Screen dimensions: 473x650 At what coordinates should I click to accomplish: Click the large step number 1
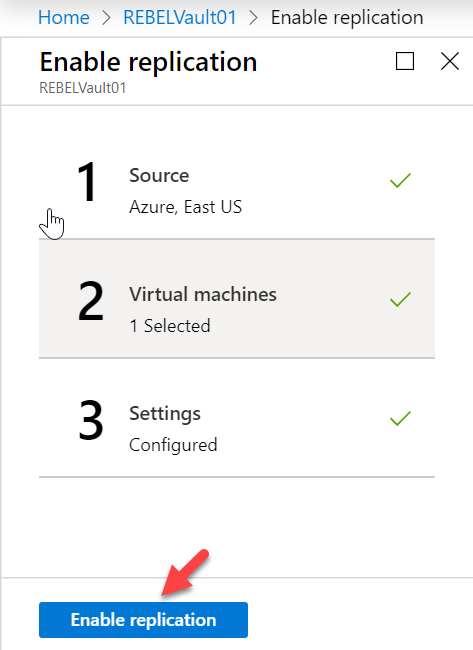point(87,182)
